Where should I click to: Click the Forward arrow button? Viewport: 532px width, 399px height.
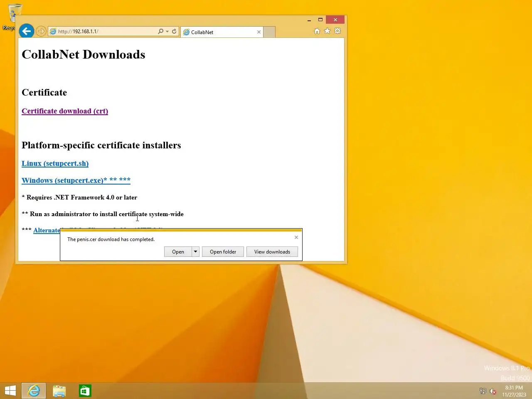click(41, 31)
